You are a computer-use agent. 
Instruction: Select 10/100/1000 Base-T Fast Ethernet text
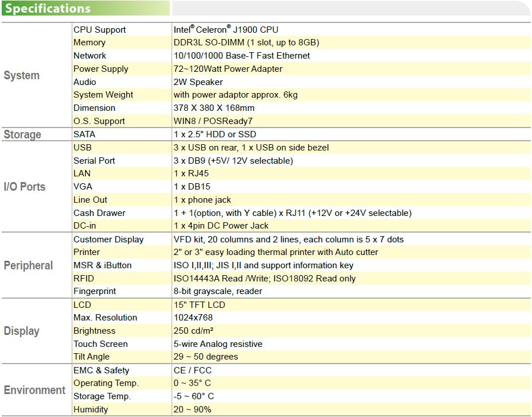(242, 56)
